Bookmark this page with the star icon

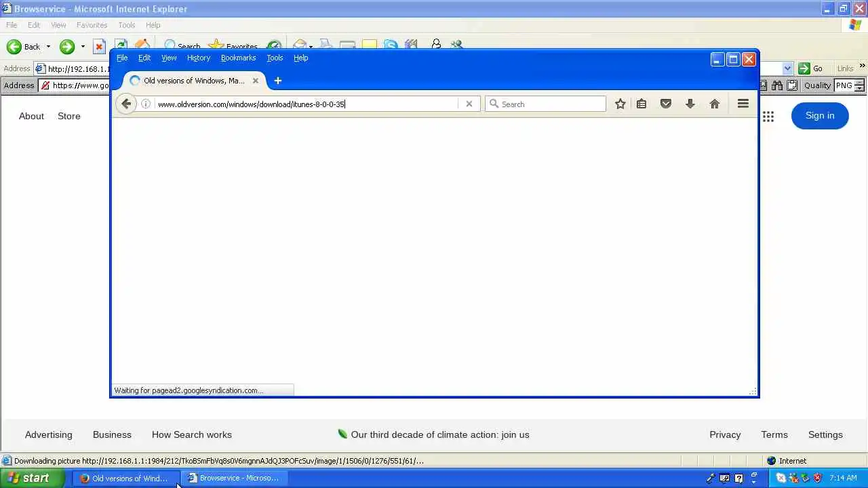point(620,104)
